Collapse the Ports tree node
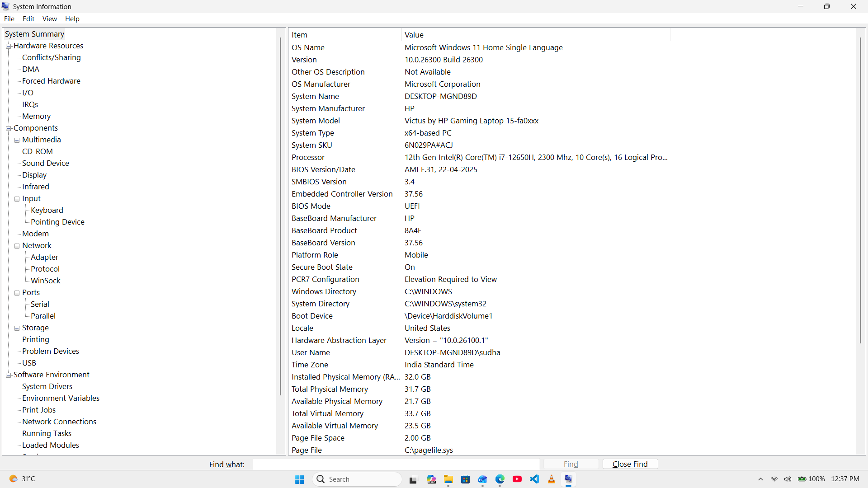The height and width of the screenshot is (488, 868). pos(17,293)
